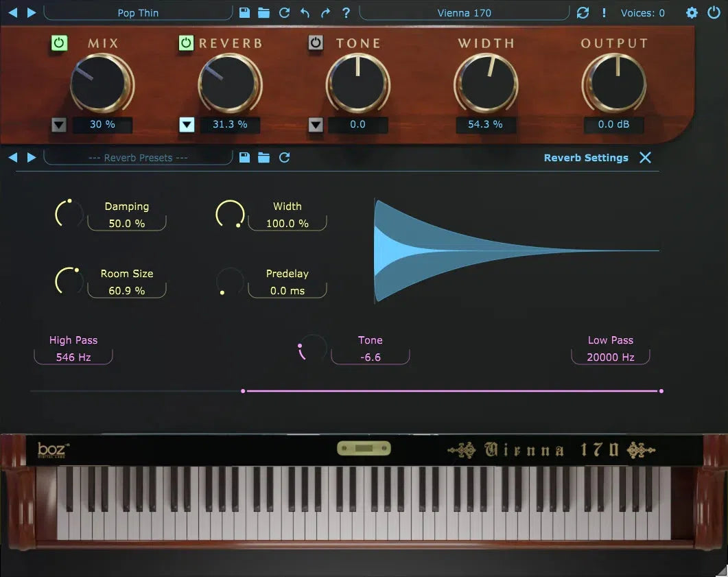This screenshot has height=577, width=728.
Task: Expand the TONE settings arrow
Action: pyautogui.click(x=315, y=125)
